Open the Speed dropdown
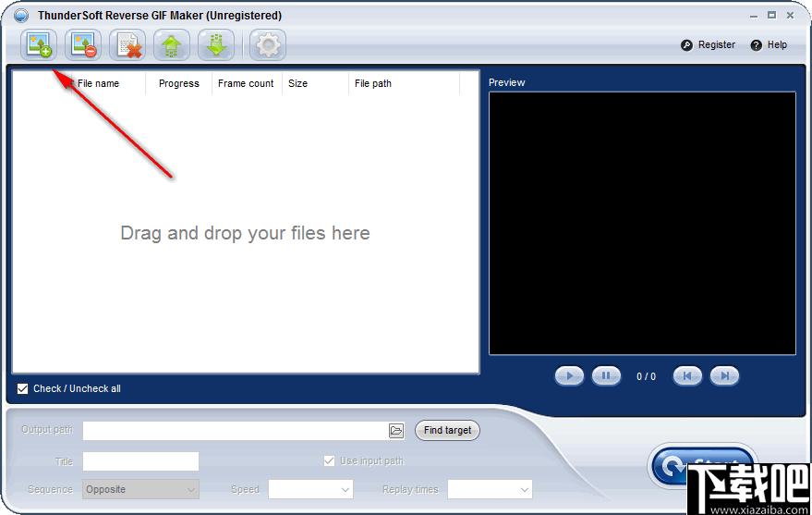Screen dimensions: 812x515 point(310,490)
